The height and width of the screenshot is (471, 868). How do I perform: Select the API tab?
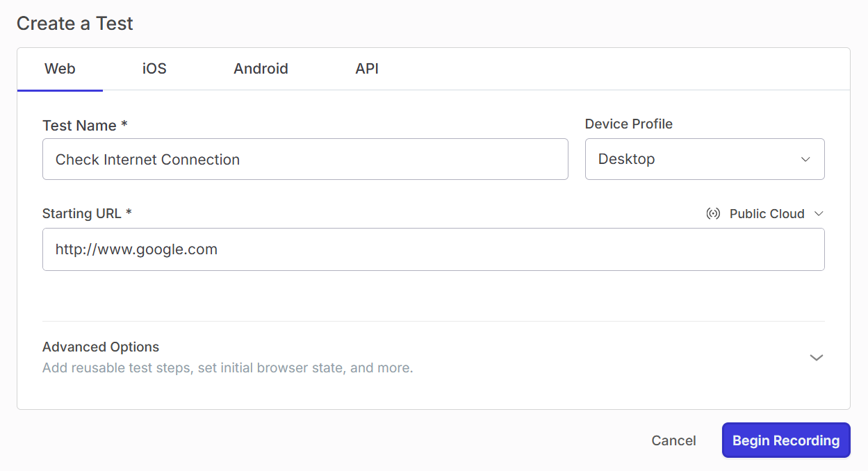click(x=367, y=68)
